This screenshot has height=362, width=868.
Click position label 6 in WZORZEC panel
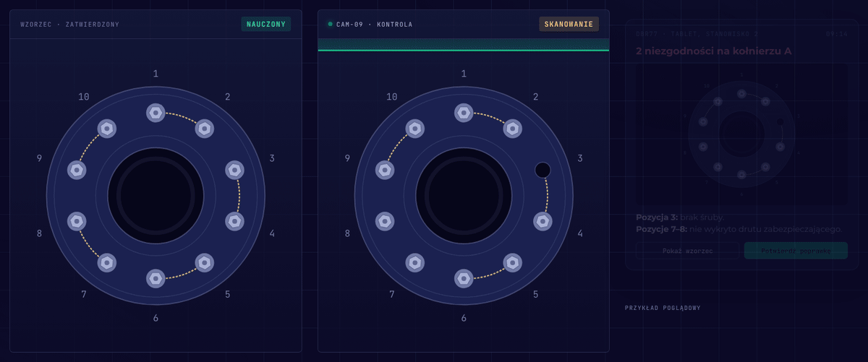click(156, 317)
